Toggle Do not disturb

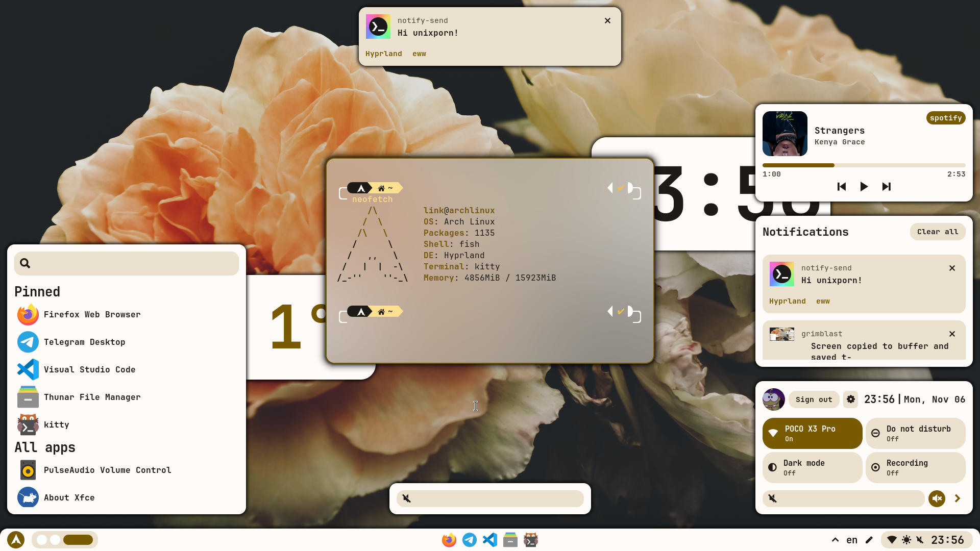(915, 433)
